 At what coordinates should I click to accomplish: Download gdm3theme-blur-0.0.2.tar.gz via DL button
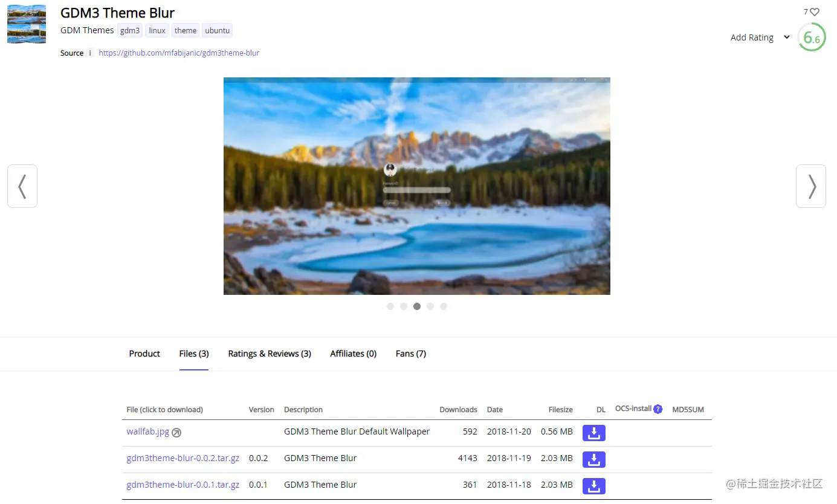click(x=594, y=459)
